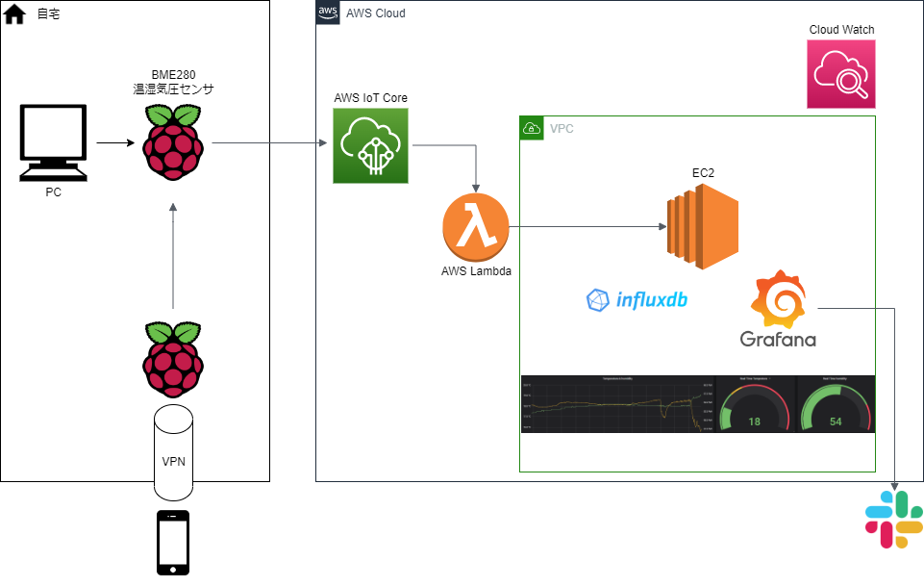
Task: Select the BME280 温湿気圧センサ label
Action: (173, 82)
